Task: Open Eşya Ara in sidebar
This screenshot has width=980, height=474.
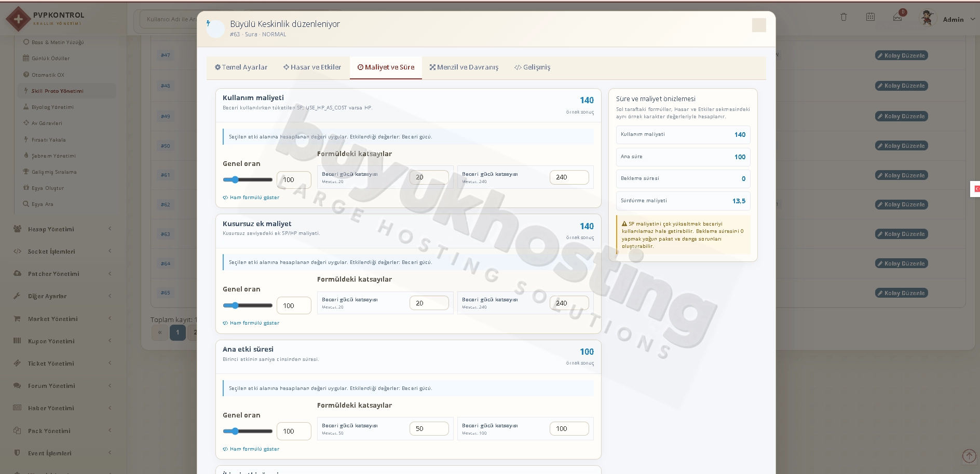Action: pos(42,204)
